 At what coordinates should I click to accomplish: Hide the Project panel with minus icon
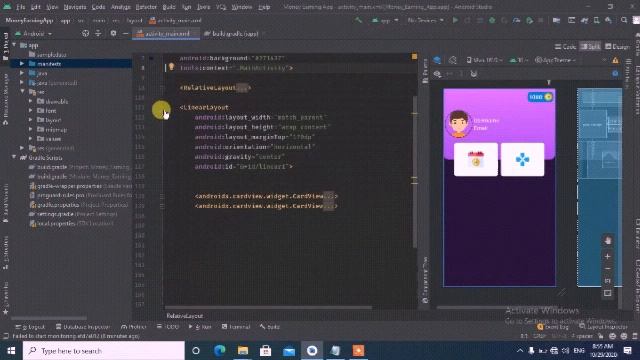coord(125,33)
